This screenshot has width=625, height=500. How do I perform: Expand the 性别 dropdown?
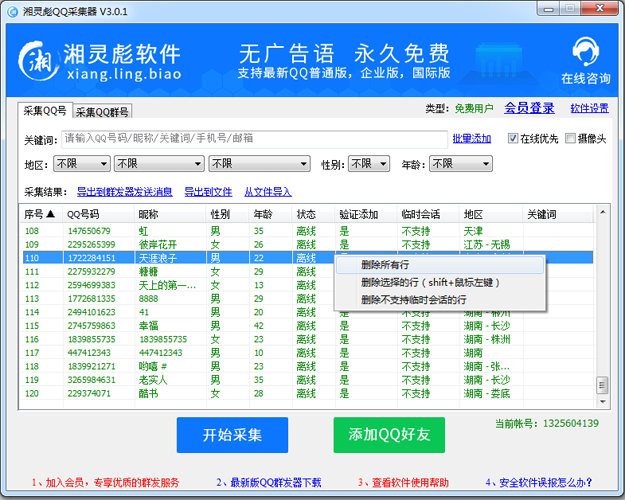pyautogui.click(x=369, y=163)
